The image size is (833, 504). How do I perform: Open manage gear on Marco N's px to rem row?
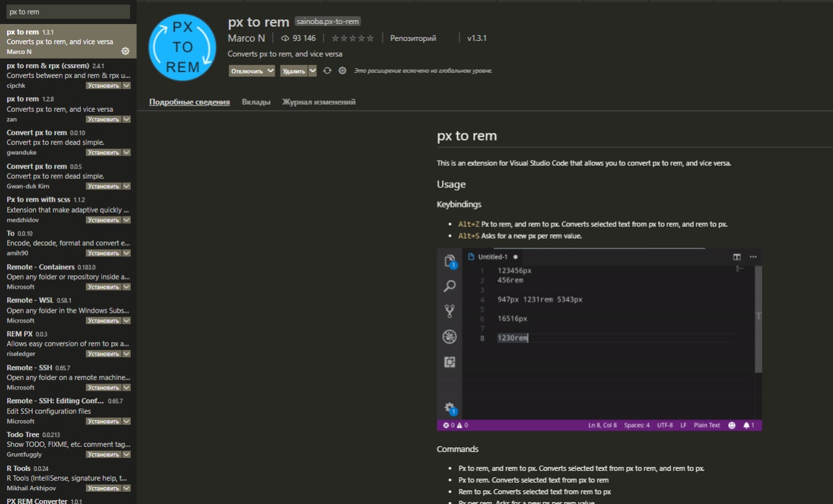coord(126,51)
